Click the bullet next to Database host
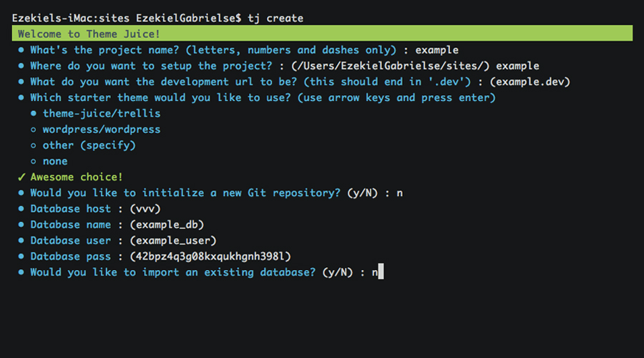The height and width of the screenshot is (358, 644). tap(21, 209)
